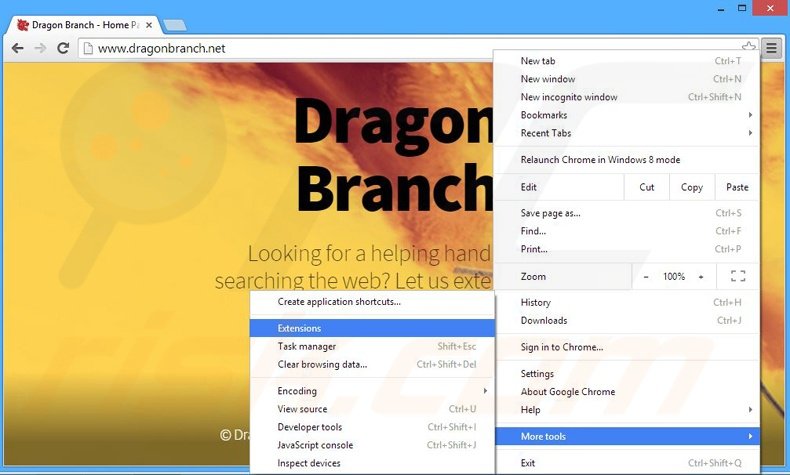Expand the Encoding submenu arrow
The height and width of the screenshot is (475, 790).
485,391
